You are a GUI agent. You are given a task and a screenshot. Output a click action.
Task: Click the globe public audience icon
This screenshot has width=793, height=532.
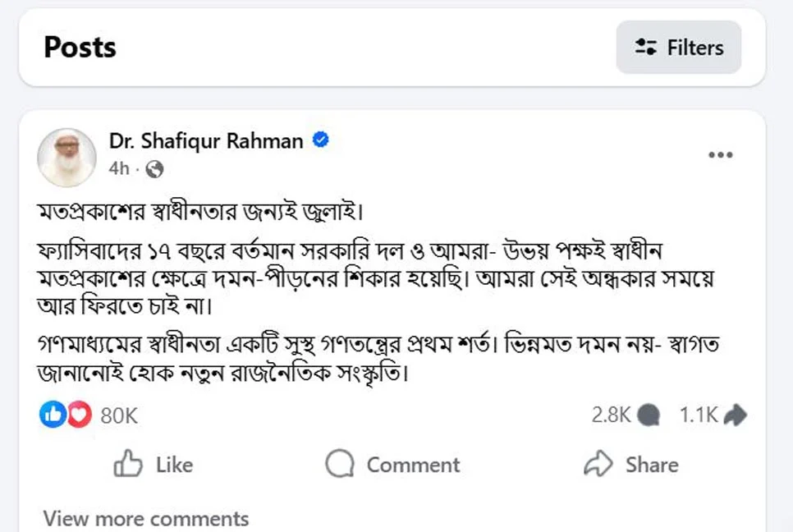[x=154, y=169]
